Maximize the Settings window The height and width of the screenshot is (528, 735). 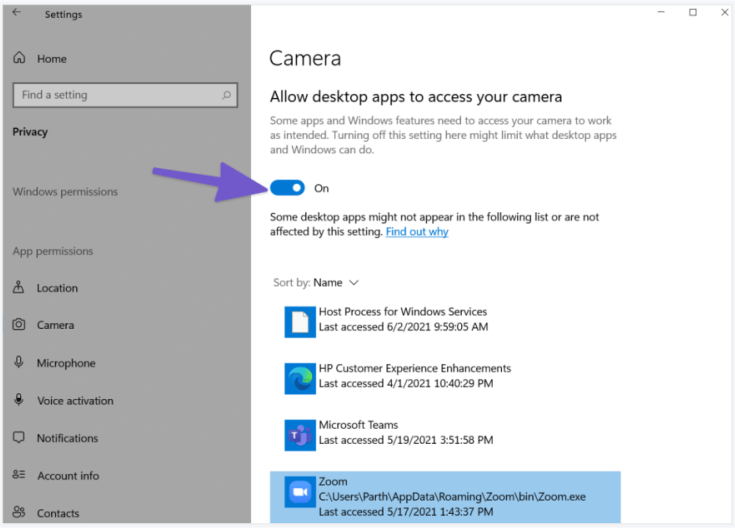click(693, 12)
